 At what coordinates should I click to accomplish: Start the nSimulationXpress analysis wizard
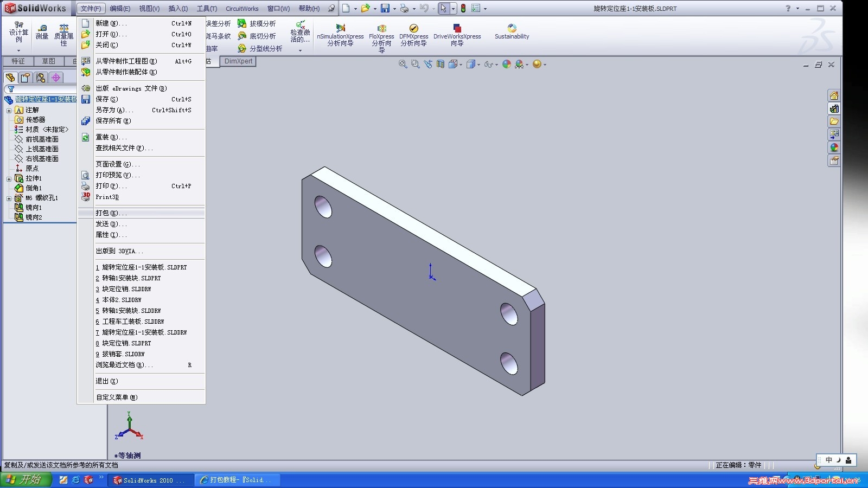340,35
